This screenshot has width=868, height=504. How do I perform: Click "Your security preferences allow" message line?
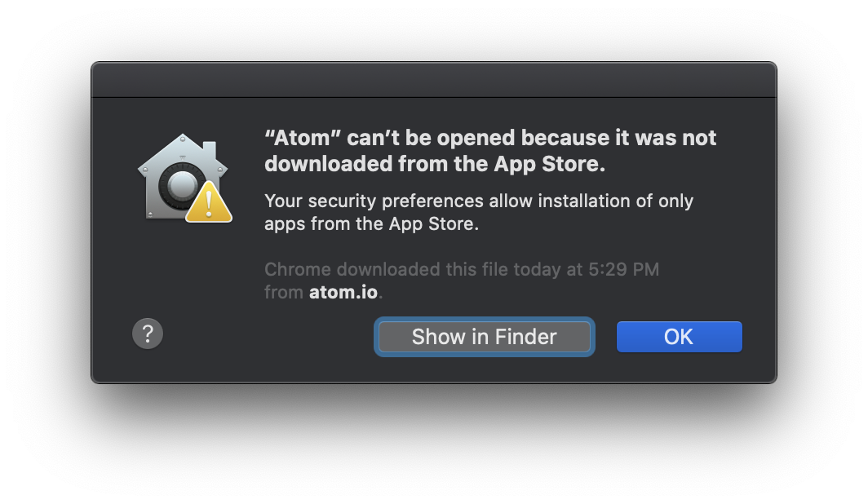click(x=399, y=201)
